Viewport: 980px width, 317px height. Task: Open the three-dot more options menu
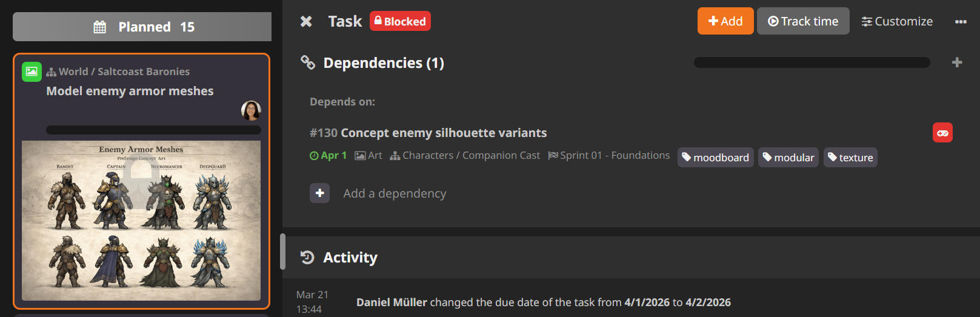click(961, 22)
